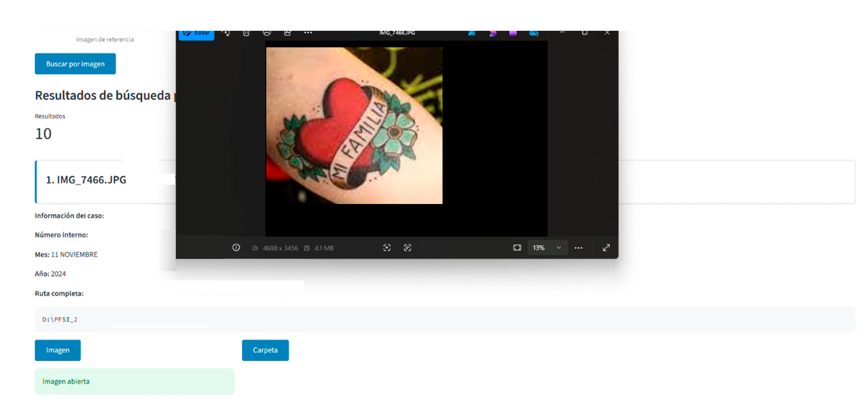This screenshot has width=868, height=408.
Task: Click the visual search icon
Action: [387, 248]
